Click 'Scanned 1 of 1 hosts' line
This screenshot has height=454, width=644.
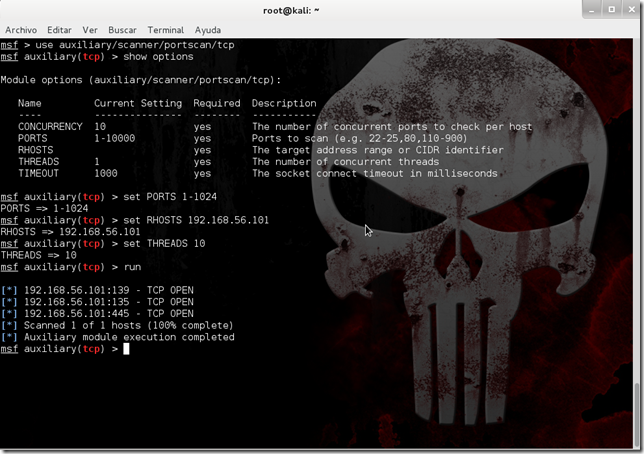coord(117,325)
